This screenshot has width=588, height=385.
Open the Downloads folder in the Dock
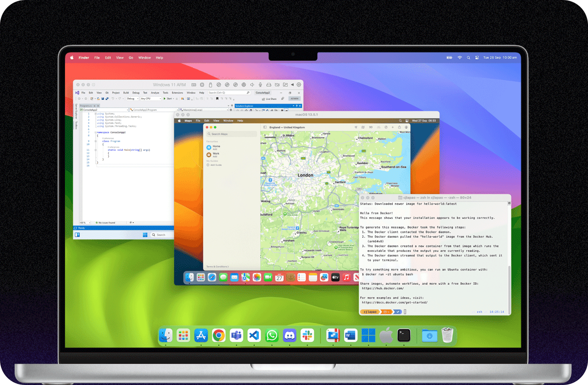point(429,335)
